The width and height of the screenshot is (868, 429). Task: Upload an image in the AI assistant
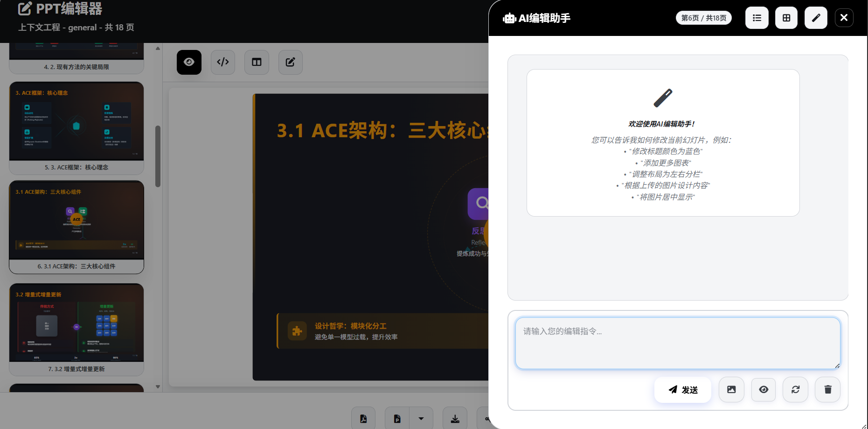click(731, 389)
